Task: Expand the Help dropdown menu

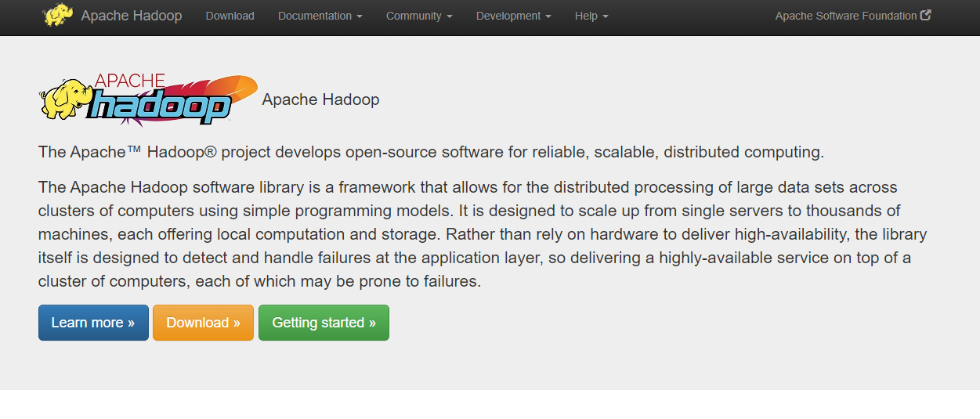Action: 591,16
